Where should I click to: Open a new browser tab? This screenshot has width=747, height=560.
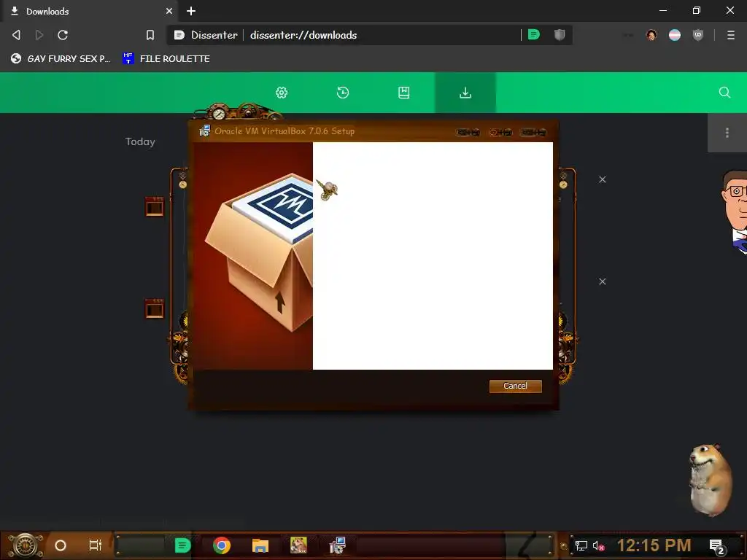pos(191,11)
